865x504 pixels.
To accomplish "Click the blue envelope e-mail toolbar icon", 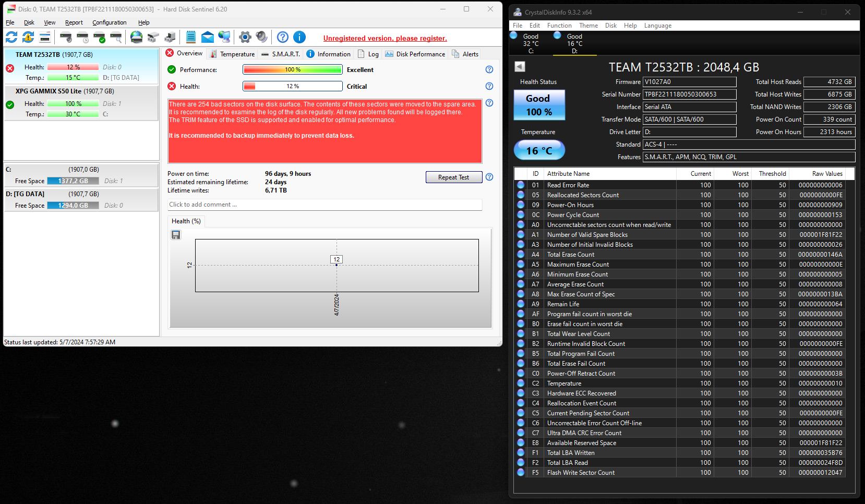I will [x=208, y=37].
